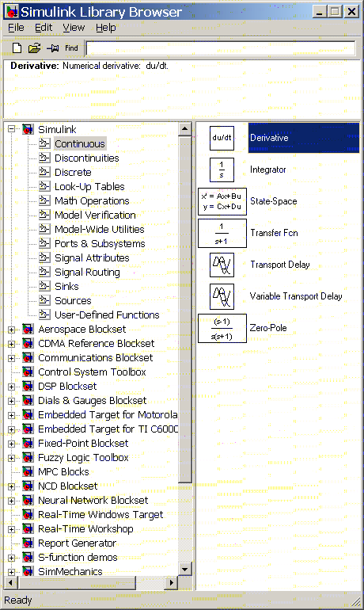Click the Ports & Subsystems sublibrary icon
The height and width of the screenshot is (610, 364).
(x=44, y=243)
